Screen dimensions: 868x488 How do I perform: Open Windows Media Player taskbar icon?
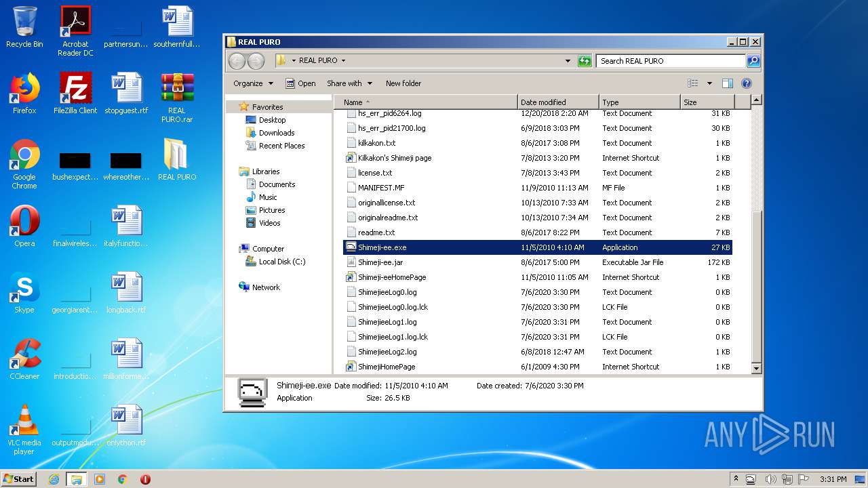pyautogui.click(x=100, y=479)
